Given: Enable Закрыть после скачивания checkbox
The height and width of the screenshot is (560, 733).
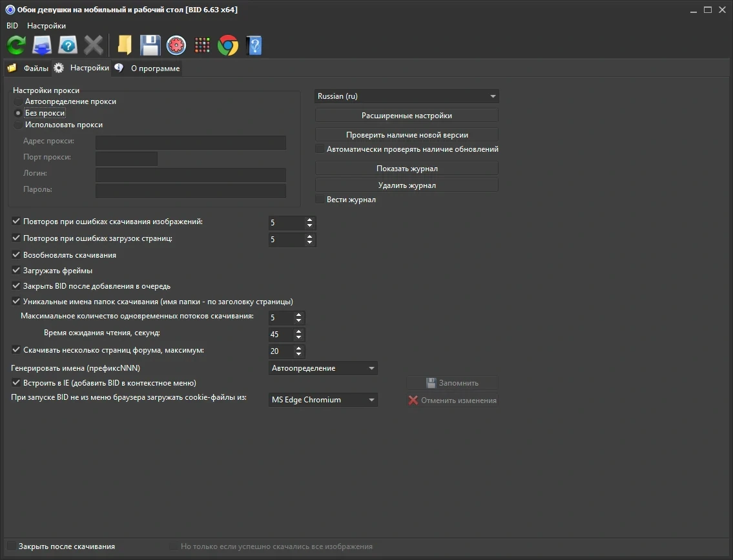Looking at the screenshot, I should (x=11, y=546).
